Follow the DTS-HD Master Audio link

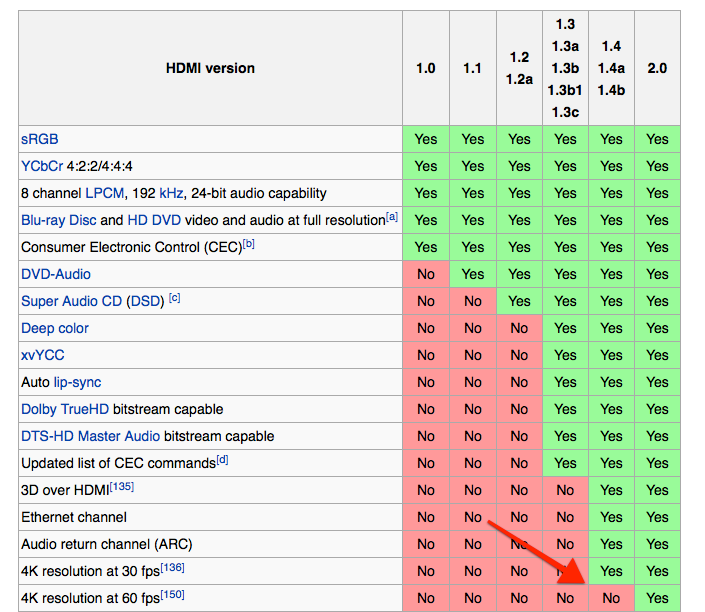90,436
